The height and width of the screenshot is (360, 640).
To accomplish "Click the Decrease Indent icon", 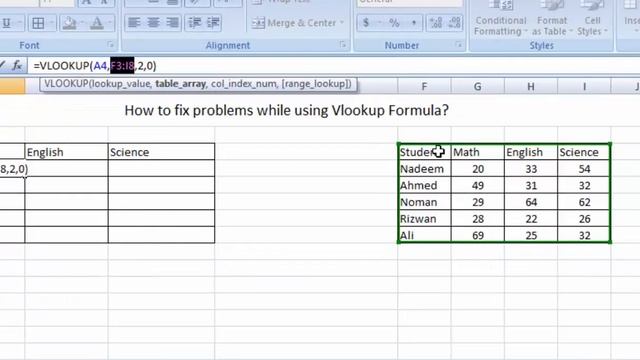I will tap(195, 23).
